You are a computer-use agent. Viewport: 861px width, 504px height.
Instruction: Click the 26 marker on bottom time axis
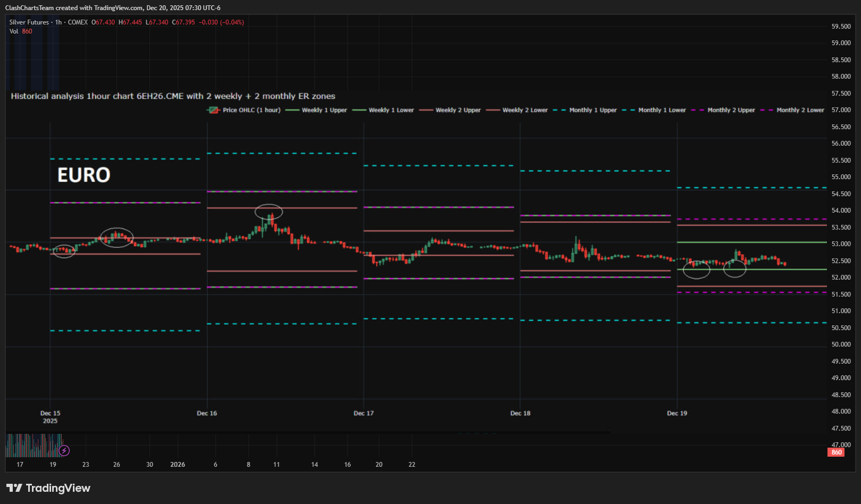pyautogui.click(x=117, y=465)
